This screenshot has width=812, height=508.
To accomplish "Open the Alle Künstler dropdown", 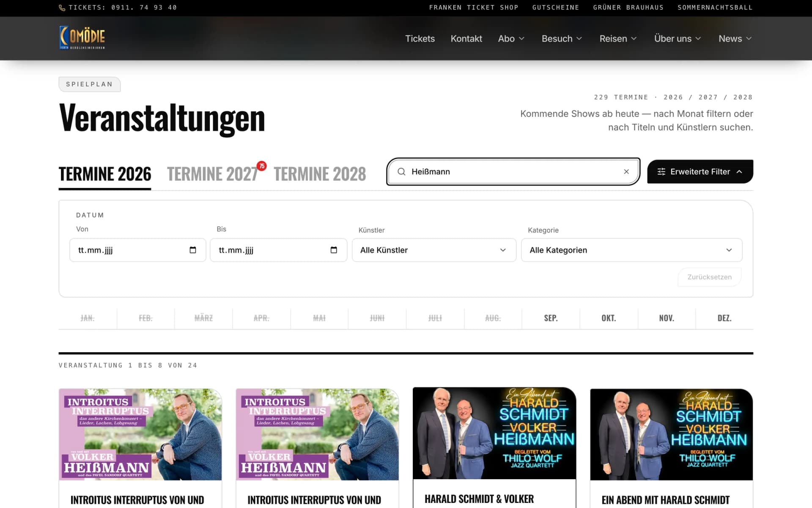I will (x=434, y=250).
